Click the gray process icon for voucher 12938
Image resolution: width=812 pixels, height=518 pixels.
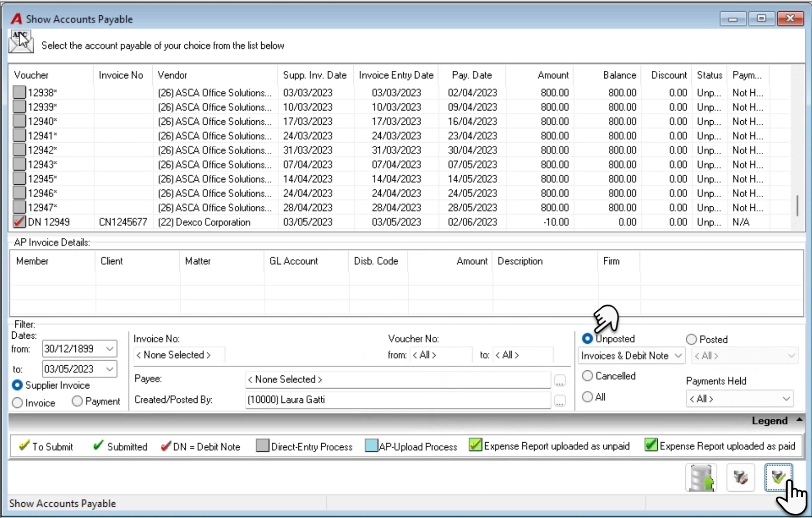pyautogui.click(x=19, y=92)
